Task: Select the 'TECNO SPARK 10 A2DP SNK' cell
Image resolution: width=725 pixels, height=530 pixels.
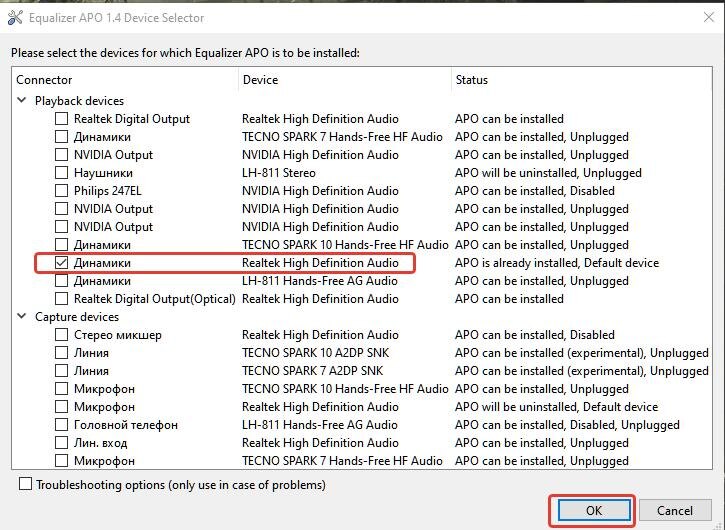Action: [315, 352]
